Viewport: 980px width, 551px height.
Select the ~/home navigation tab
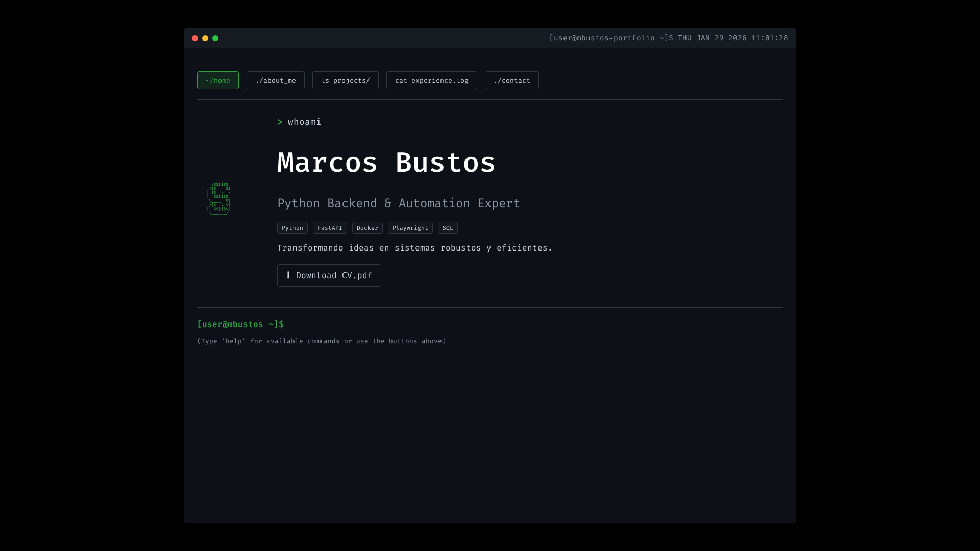[218, 80]
